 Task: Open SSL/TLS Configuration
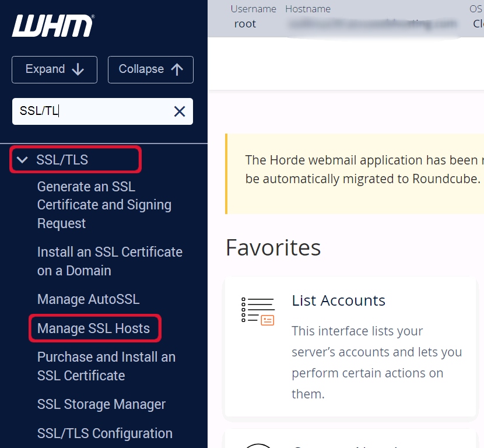(105, 433)
